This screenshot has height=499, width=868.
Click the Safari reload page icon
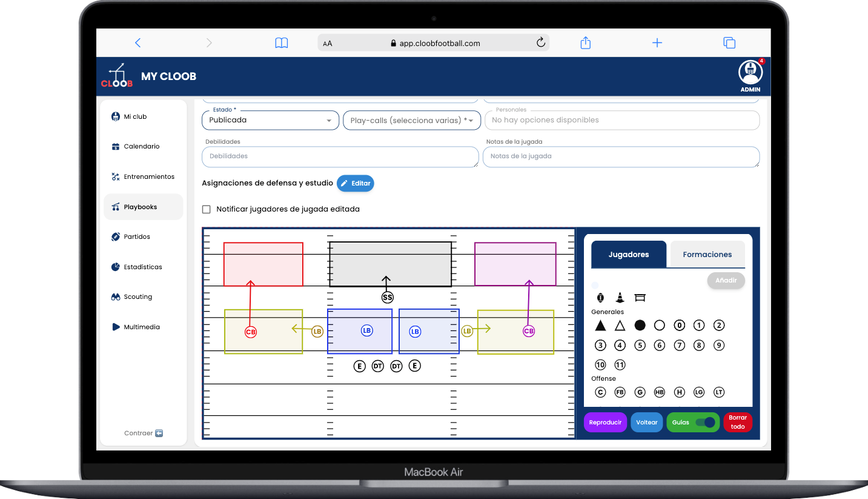tap(541, 42)
